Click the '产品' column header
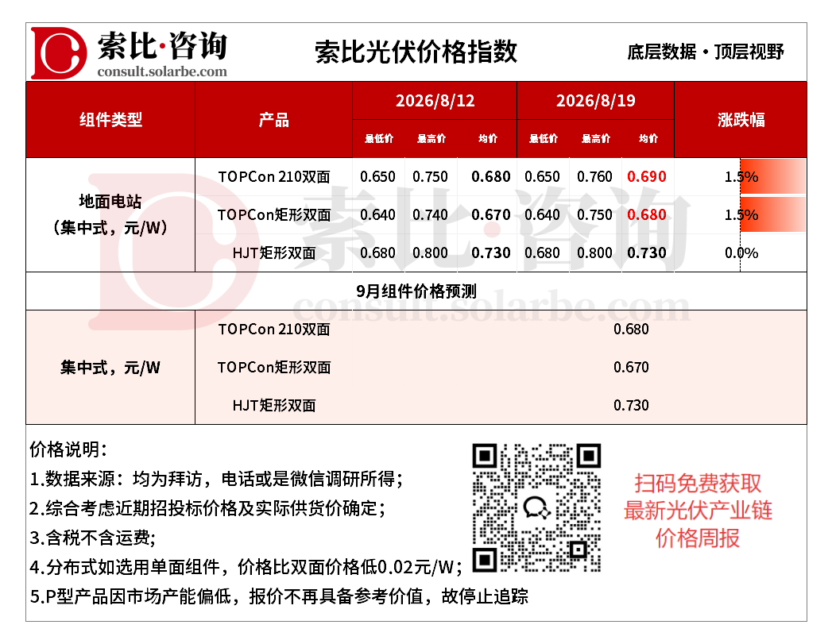Screen dimensions: 832x644 [274, 120]
